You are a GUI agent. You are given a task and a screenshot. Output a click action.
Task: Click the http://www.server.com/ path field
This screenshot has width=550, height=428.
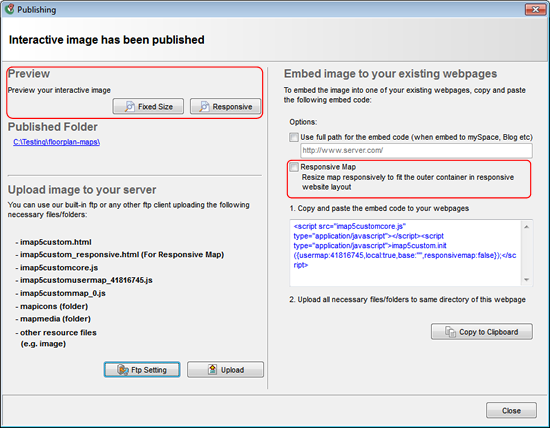[416, 151]
